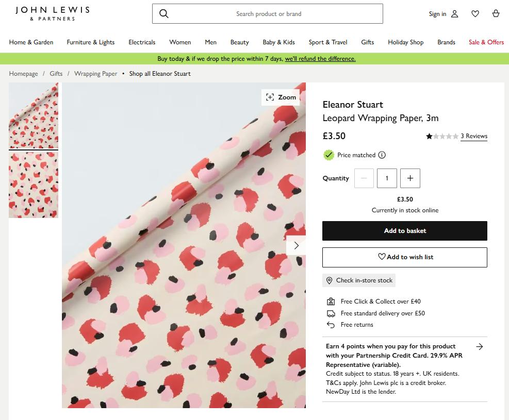Open Partnership Credit Card details arrow
509x420 pixels.
click(x=480, y=347)
